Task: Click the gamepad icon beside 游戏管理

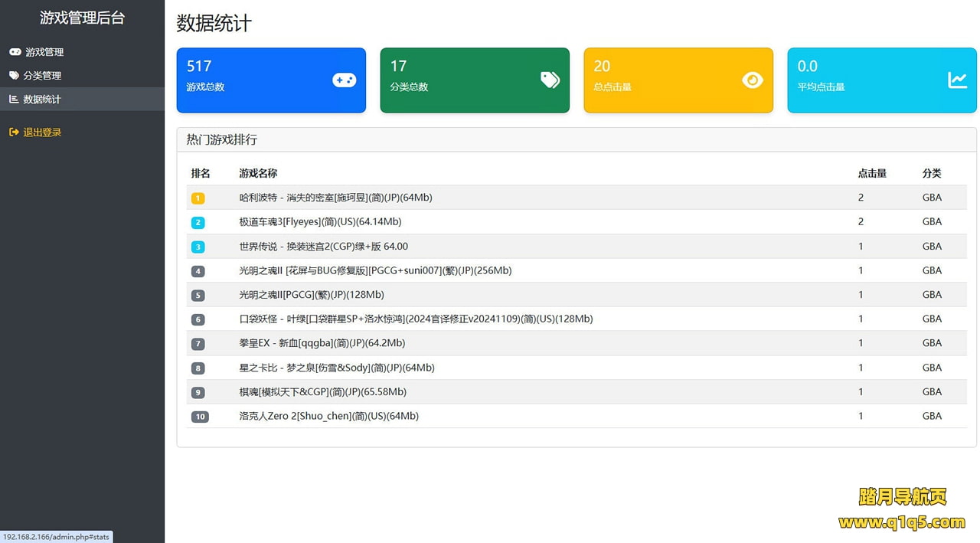Action: pyautogui.click(x=15, y=52)
